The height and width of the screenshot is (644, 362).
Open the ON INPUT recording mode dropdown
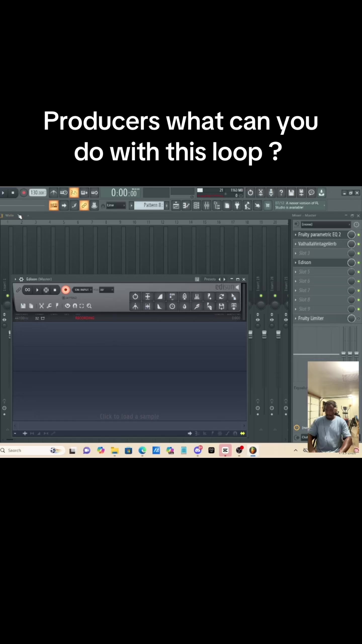tap(83, 290)
